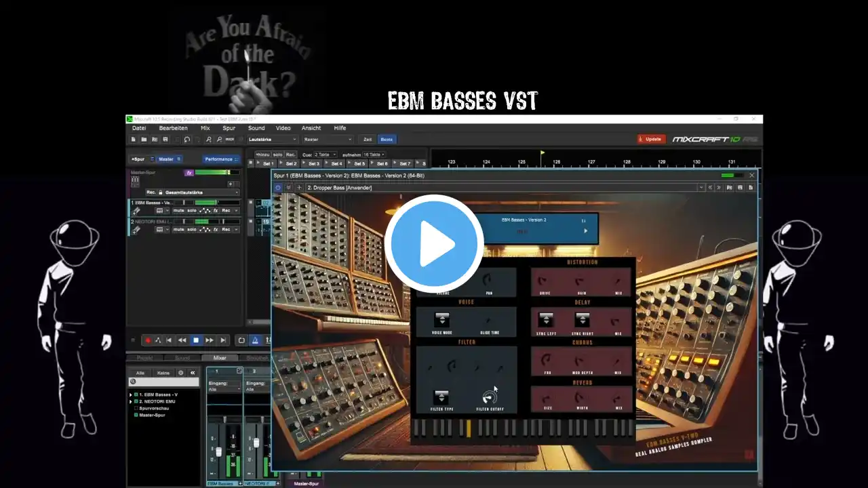Mute the EBM Basses track
The image size is (868, 488).
pyautogui.click(x=178, y=210)
